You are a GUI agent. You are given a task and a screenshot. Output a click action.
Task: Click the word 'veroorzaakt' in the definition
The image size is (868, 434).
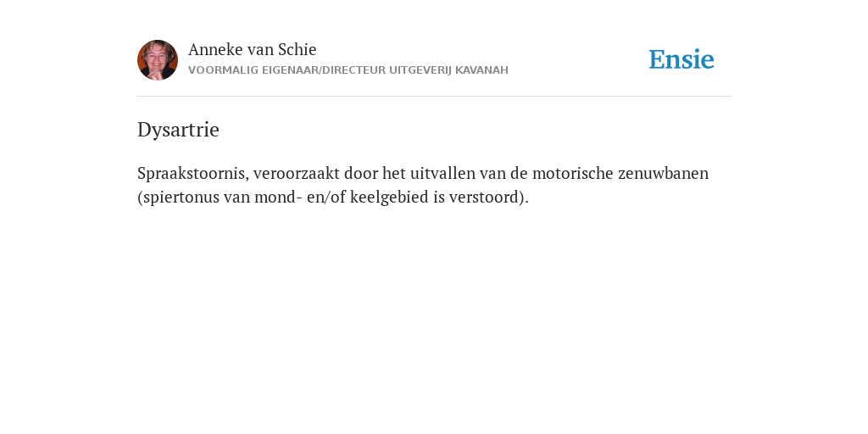(296, 173)
